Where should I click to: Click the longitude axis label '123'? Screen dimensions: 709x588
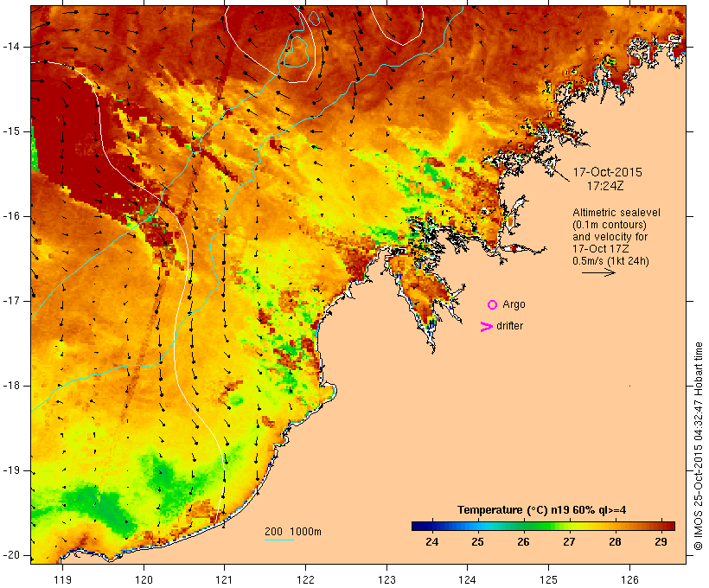(386, 580)
